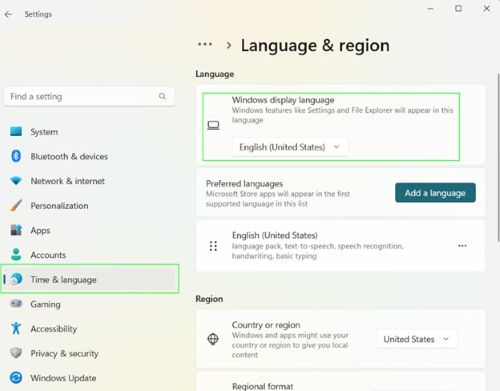This screenshot has height=391, width=500.
Task: Click the Country or region label
Action: coord(266,325)
